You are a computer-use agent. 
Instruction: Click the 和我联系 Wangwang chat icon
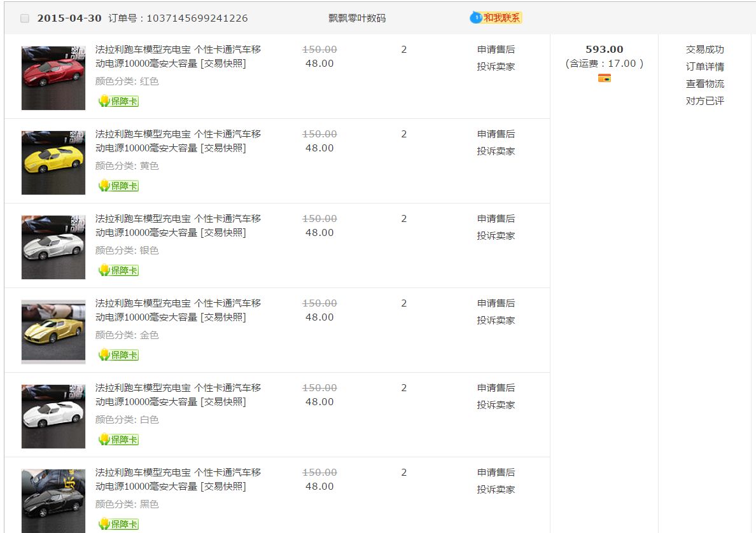coord(496,18)
